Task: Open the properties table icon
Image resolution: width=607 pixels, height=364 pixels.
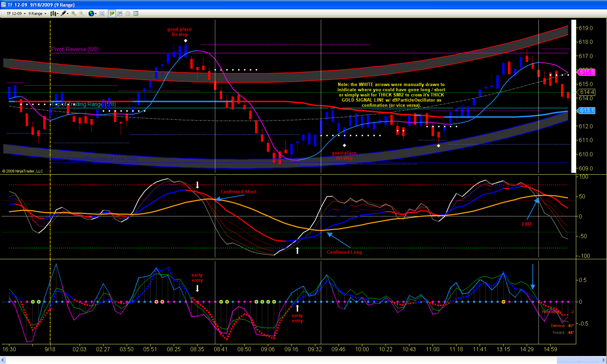Action: 136,13
